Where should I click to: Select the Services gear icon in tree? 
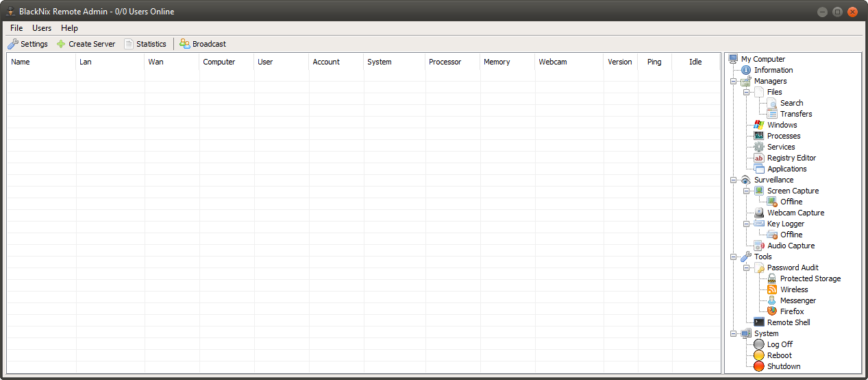point(759,147)
